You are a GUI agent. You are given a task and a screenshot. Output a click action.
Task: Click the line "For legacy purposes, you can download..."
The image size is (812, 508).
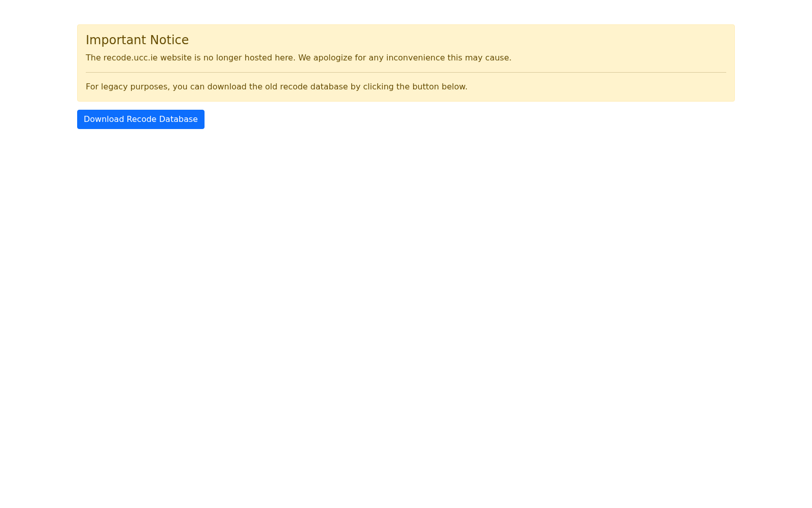click(277, 87)
